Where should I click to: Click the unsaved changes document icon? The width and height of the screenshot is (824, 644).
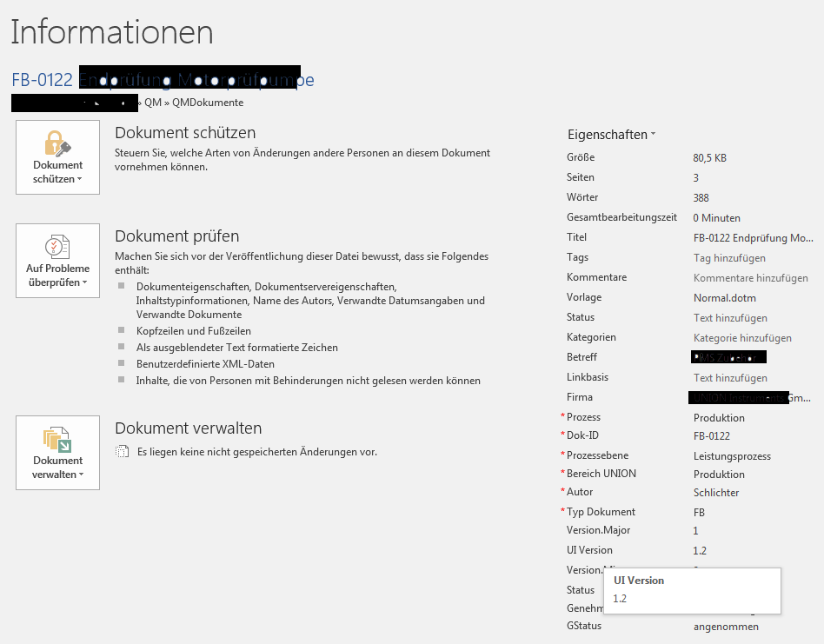[122, 452]
